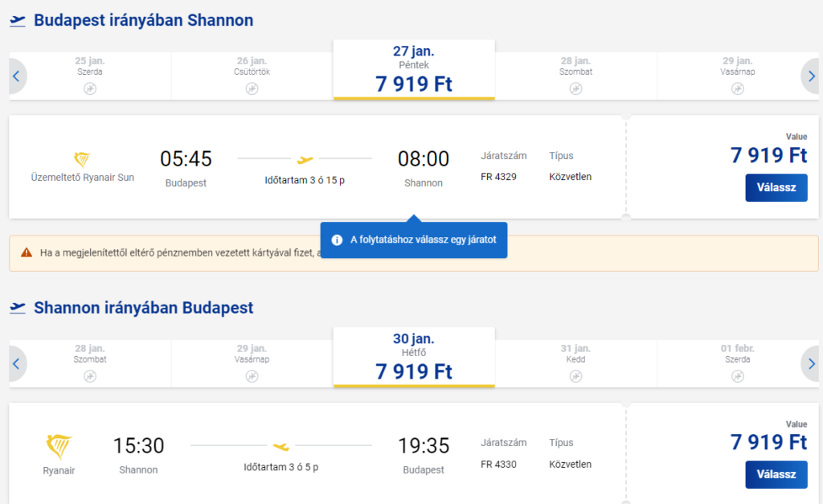The width and height of the screenshot is (823, 504).
Task: Show later outbound dates with right arrow
Action: point(810,76)
